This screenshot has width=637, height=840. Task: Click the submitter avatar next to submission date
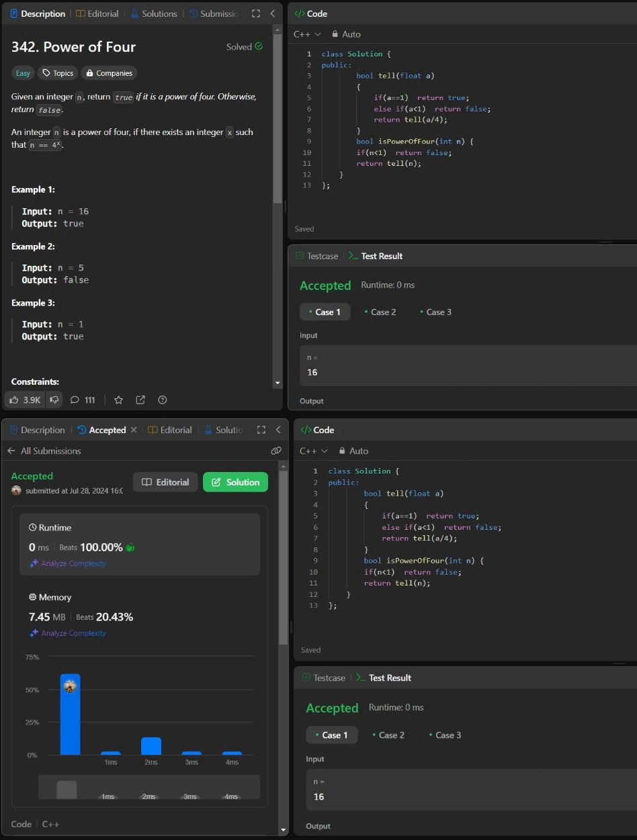tap(16, 490)
